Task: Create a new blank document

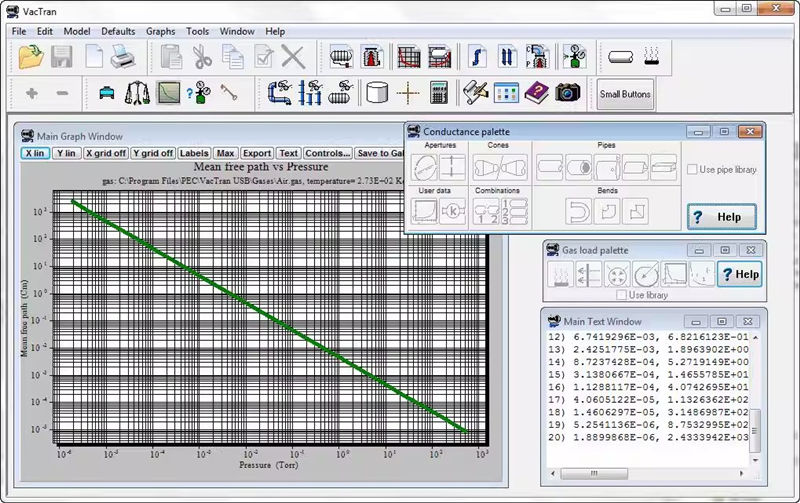Action: tap(94, 56)
